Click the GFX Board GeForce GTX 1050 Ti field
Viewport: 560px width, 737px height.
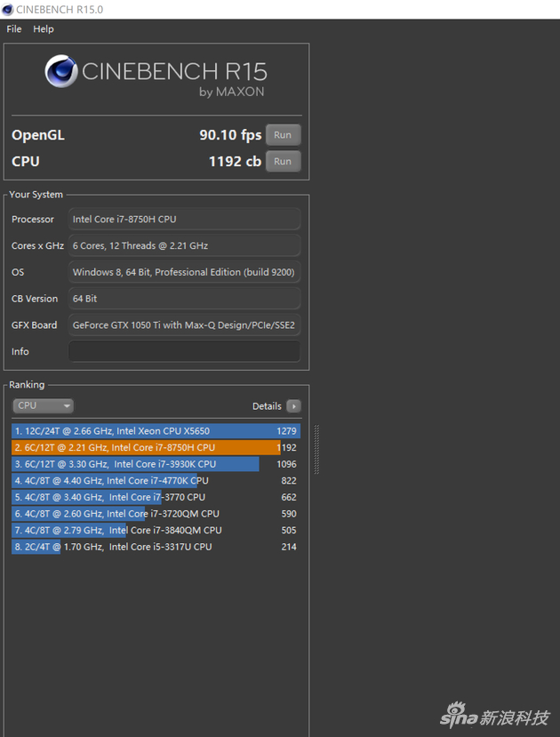[x=184, y=325]
